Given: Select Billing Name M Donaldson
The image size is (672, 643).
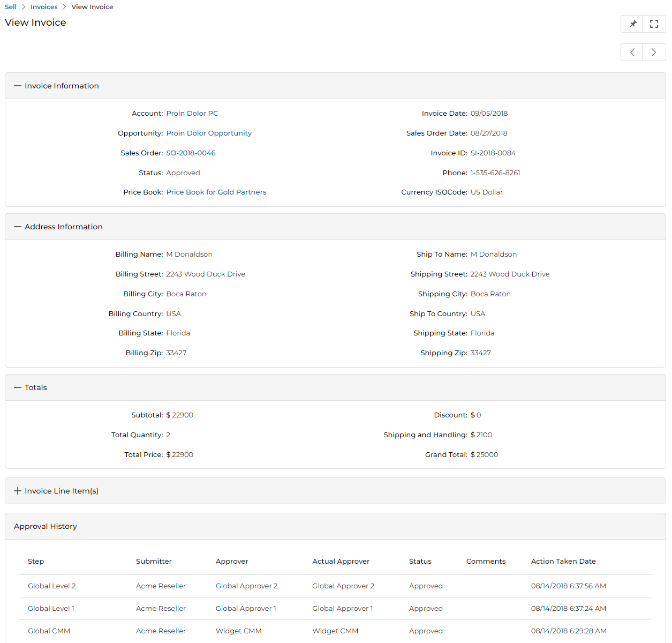Looking at the screenshot, I should click(x=190, y=254).
